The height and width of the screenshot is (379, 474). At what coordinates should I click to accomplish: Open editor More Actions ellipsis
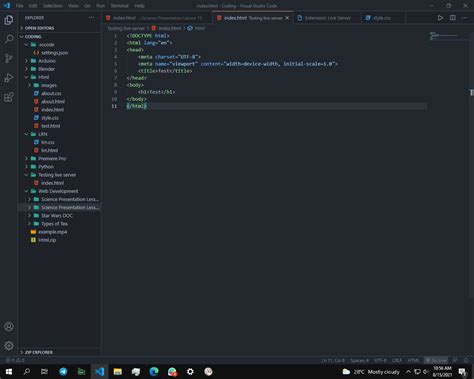[x=464, y=18]
